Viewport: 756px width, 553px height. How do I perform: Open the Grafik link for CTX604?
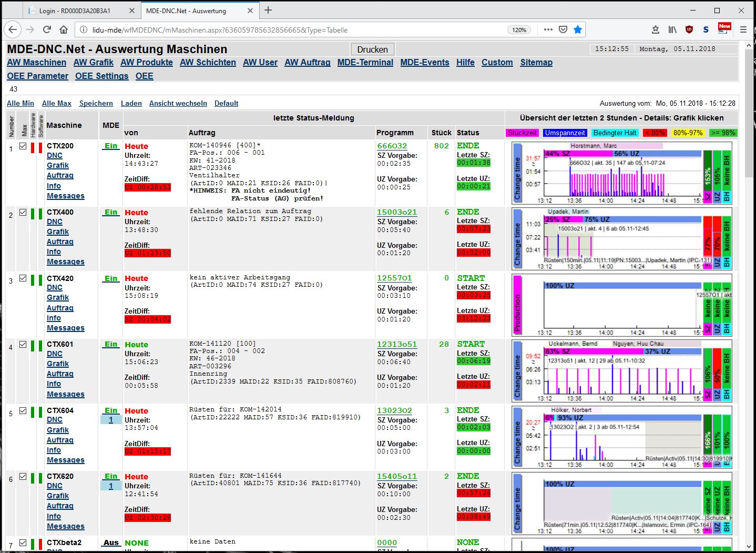tap(58, 430)
